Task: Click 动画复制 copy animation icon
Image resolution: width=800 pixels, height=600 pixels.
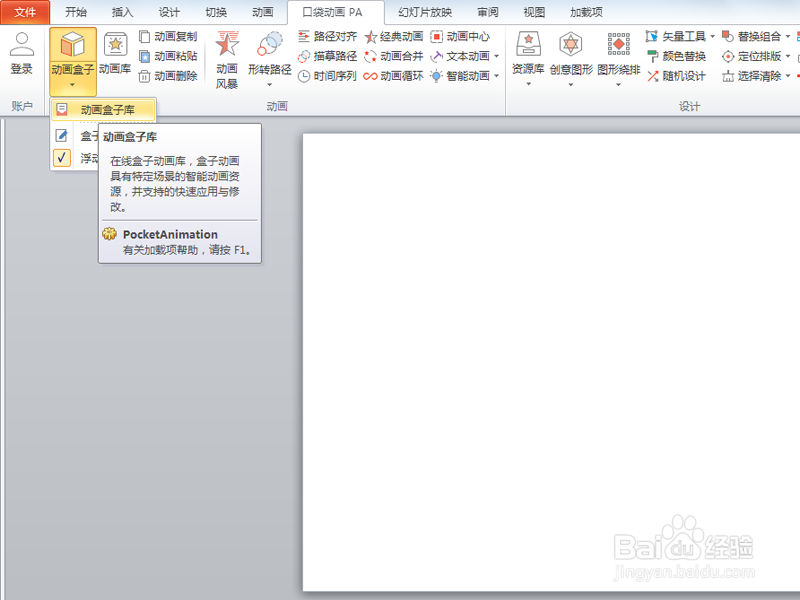Action: [x=144, y=36]
